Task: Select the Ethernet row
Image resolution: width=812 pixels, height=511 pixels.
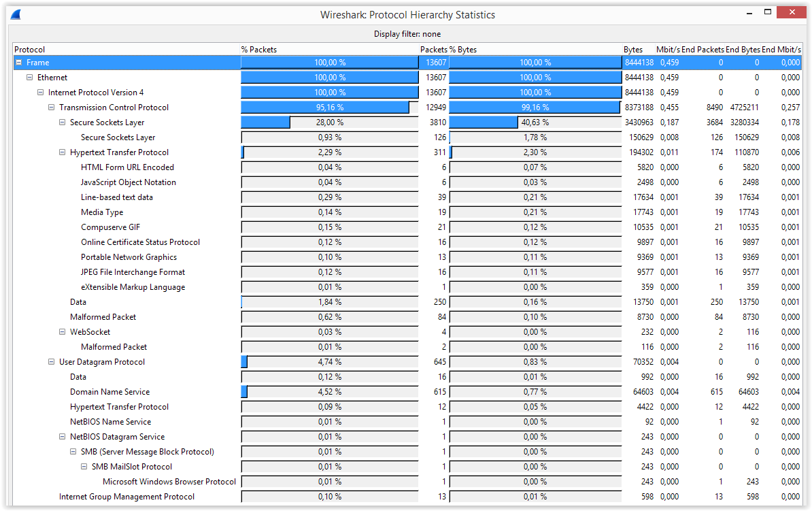Action: [x=407, y=77]
